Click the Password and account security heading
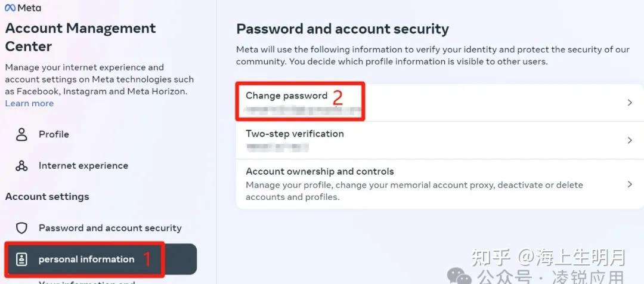 click(x=342, y=29)
